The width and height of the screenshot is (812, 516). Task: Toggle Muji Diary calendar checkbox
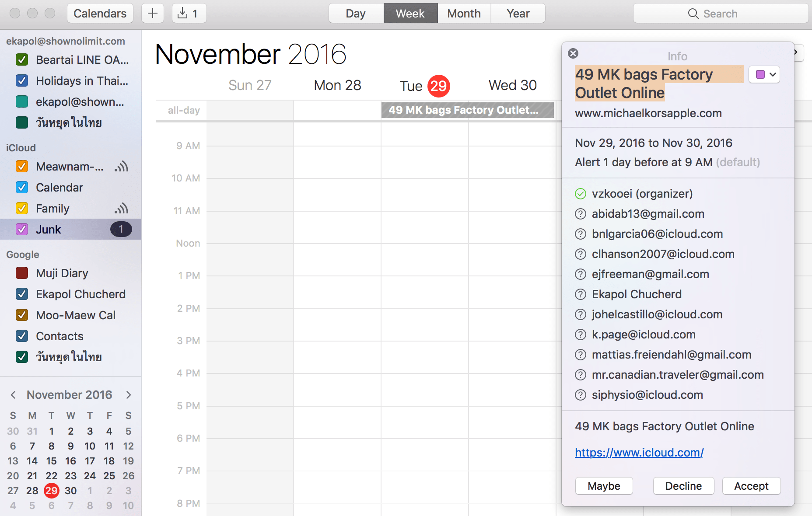pyautogui.click(x=22, y=273)
